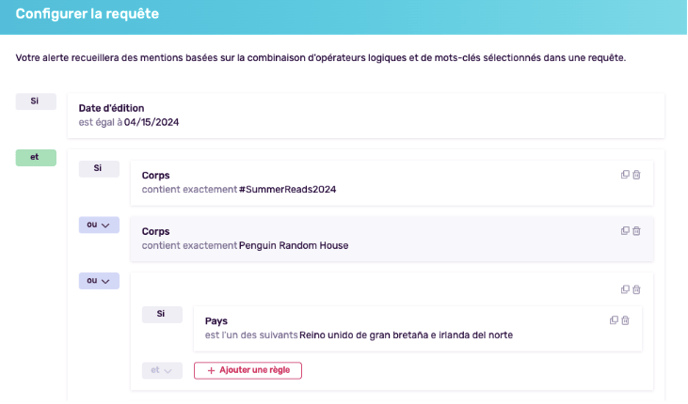Duplicate the Penguin Random House rule

[625, 231]
